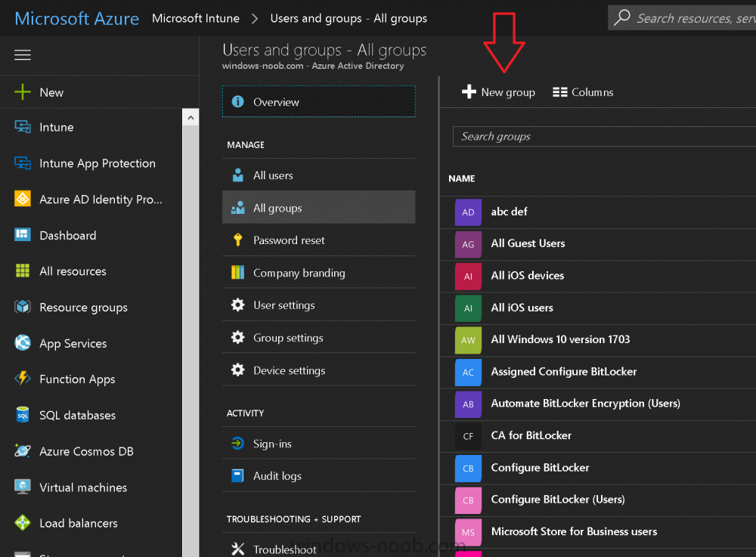The image size is (756, 557).
Task: Open the All iOS users group
Action: pos(598,308)
